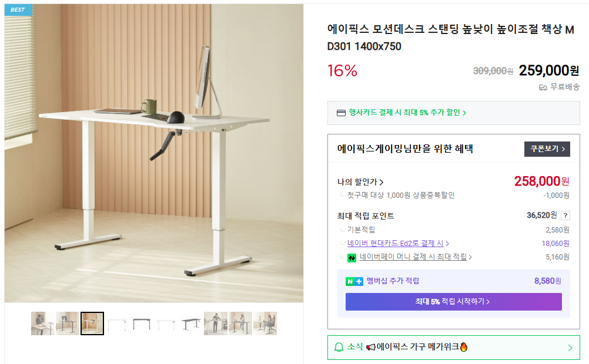Click the N+ membership badge icon
This screenshot has height=364, width=589.
tap(354, 281)
